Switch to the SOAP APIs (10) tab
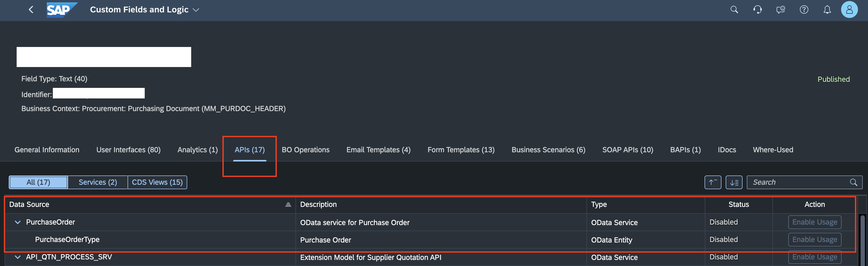 pos(628,150)
